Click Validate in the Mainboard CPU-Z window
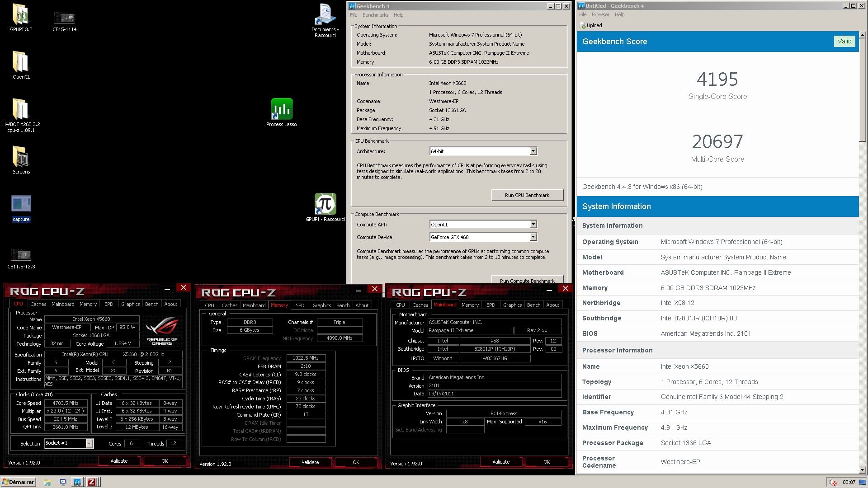This screenshot has width=868, height=488. pos(501,462)
